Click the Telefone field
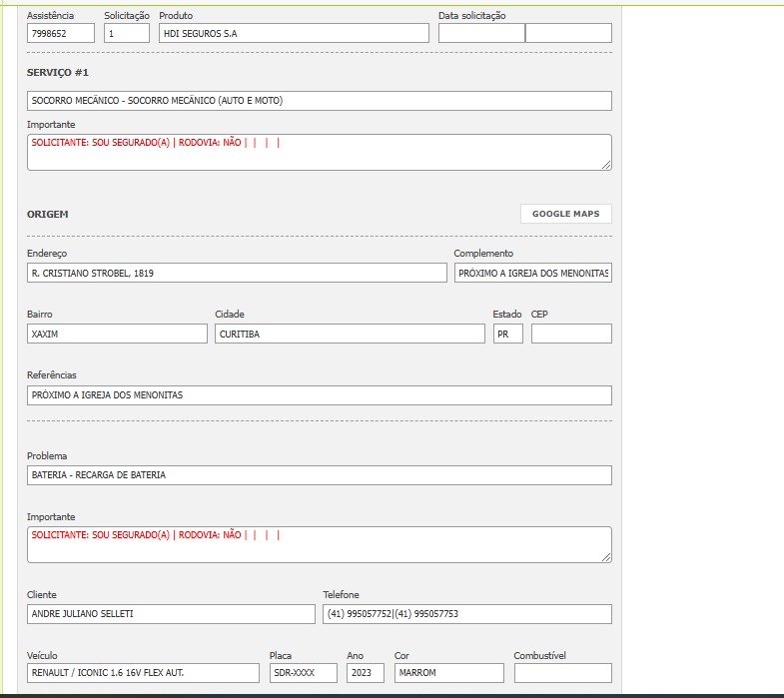 tap(467, 614)
